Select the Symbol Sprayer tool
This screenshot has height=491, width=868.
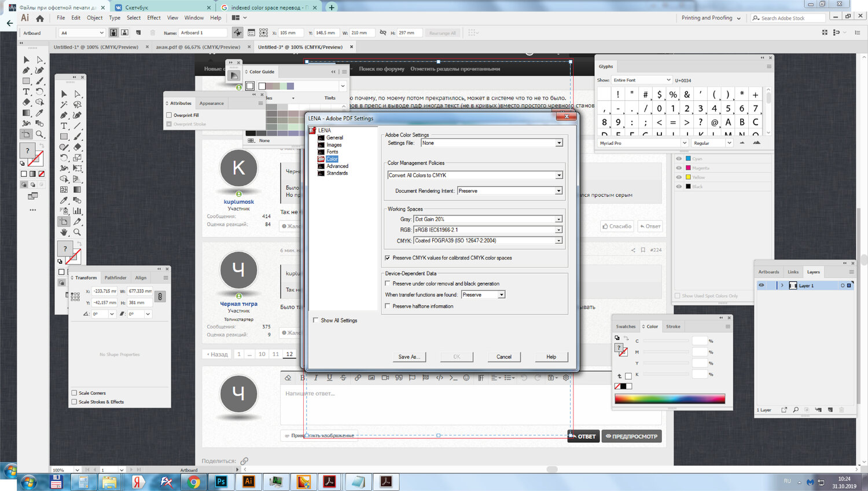point(64,211)
